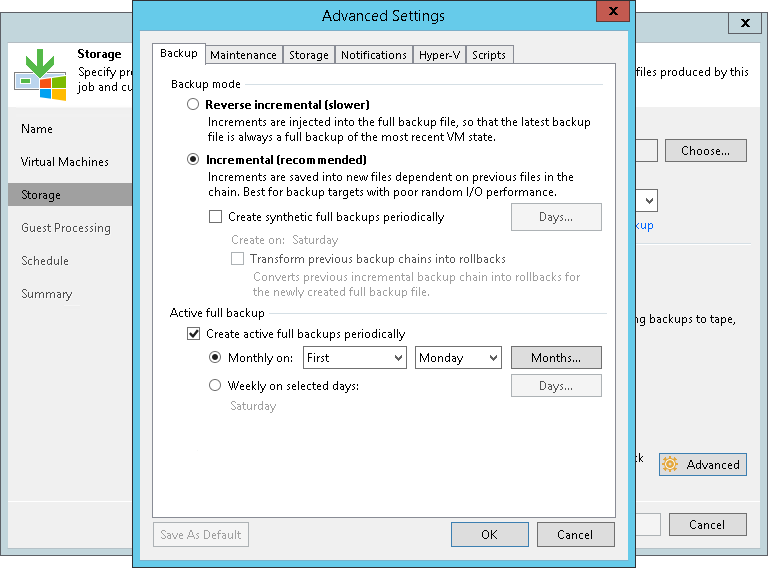This screenshot has width=768, height=568.
Task: Click the 'Saturday' text under weekly option
Action: point(253,406)
